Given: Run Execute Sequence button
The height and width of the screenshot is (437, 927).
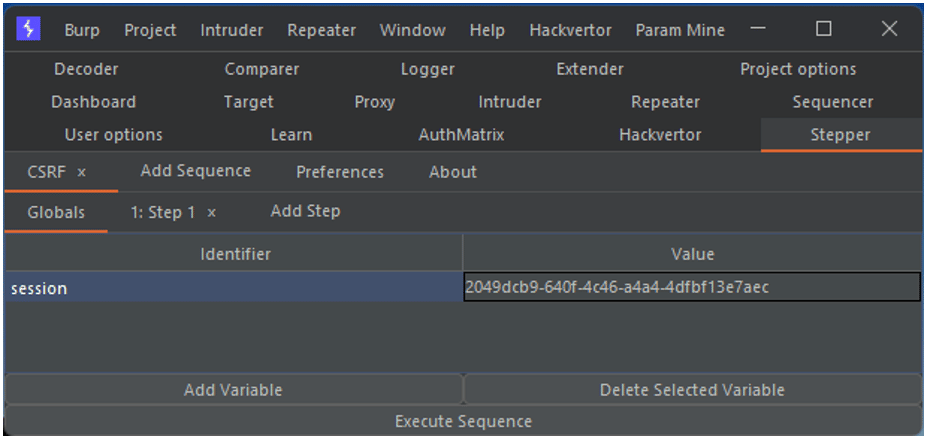Looking at the screenshot, I should coord(463,422).
